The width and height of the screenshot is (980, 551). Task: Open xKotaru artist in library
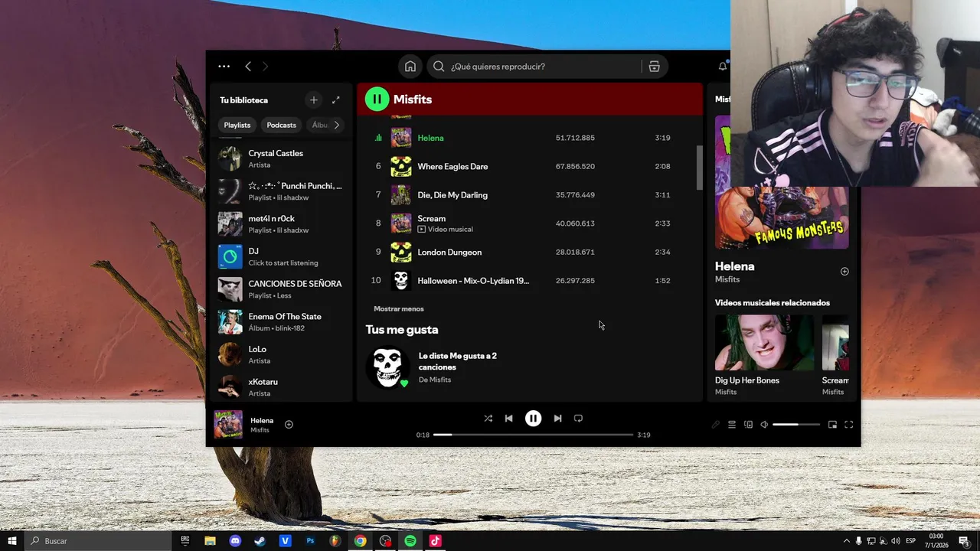281,387
